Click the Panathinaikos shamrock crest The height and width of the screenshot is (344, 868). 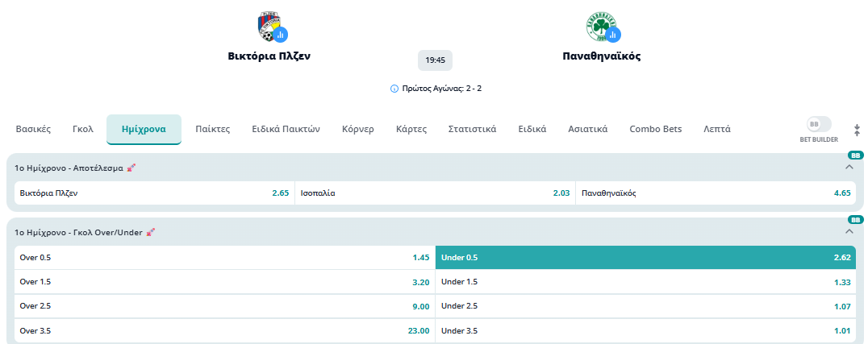599,26
